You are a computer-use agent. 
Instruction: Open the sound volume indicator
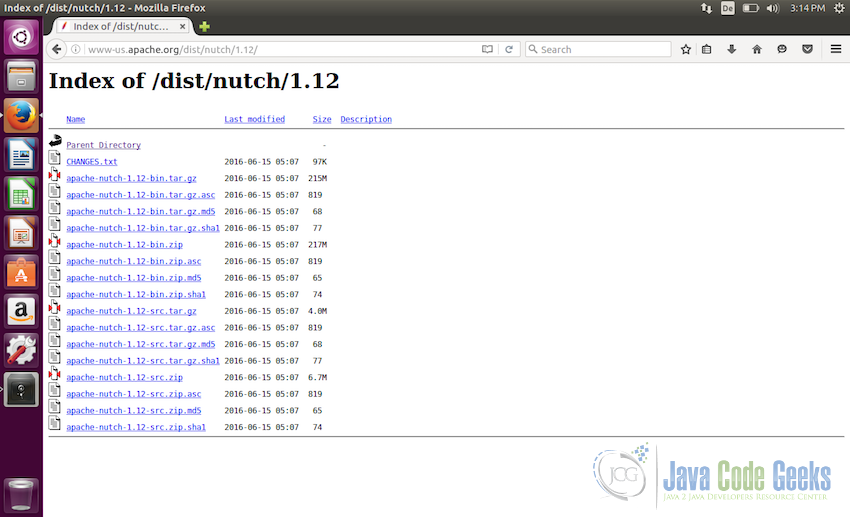772,8
